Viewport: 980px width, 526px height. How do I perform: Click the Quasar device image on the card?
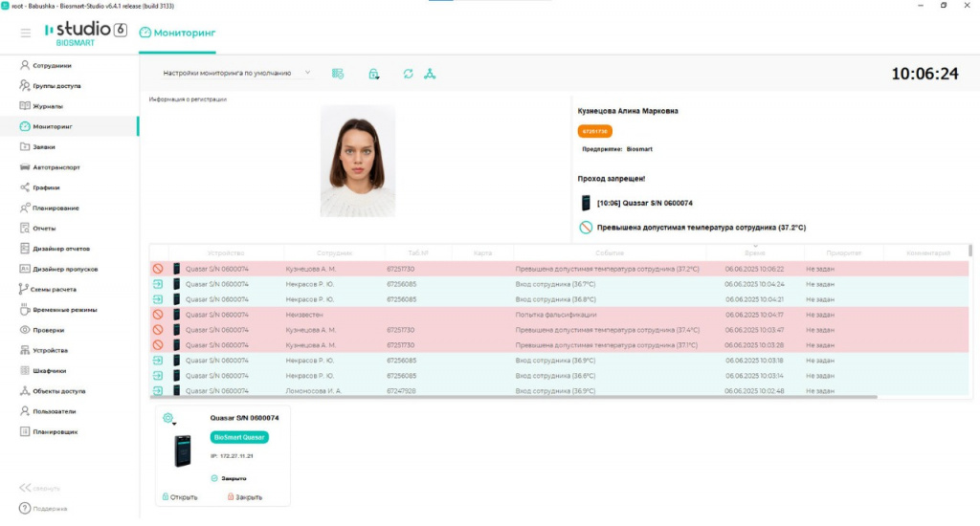click(x=183, y=451)
